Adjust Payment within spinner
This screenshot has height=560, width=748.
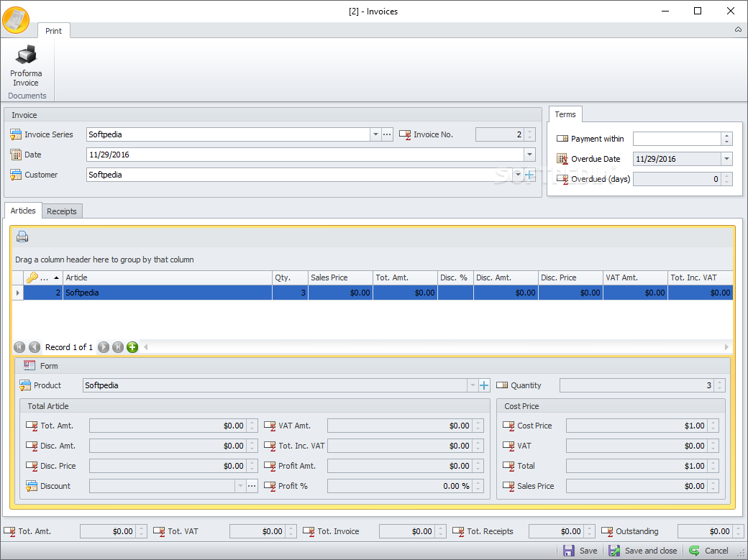click(x=726, y=139)
